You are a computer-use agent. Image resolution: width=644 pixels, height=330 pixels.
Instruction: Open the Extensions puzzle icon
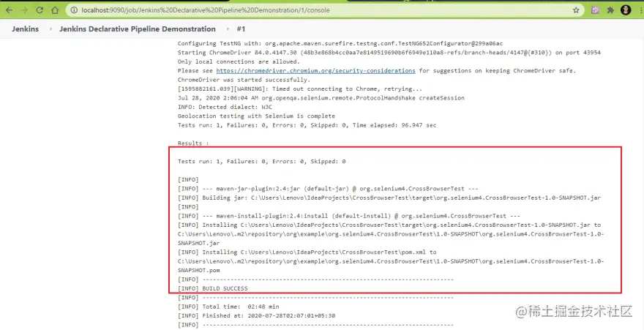pos(610,10)
